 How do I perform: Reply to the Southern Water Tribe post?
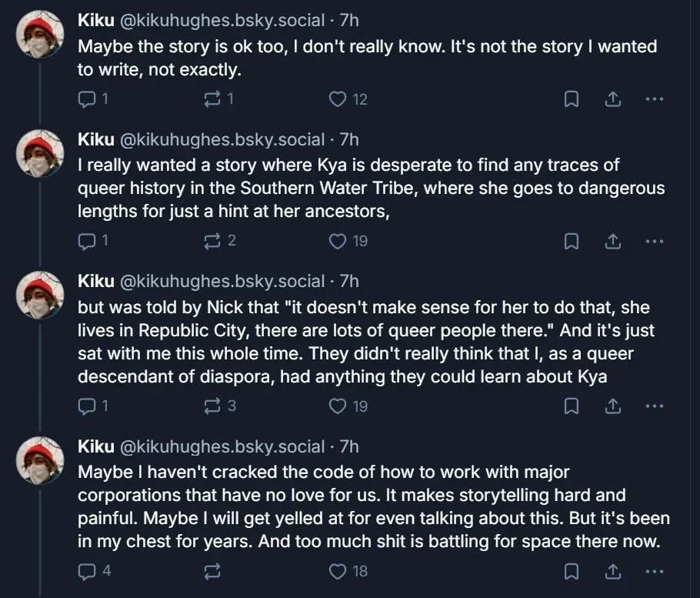(x=88, y=241)
